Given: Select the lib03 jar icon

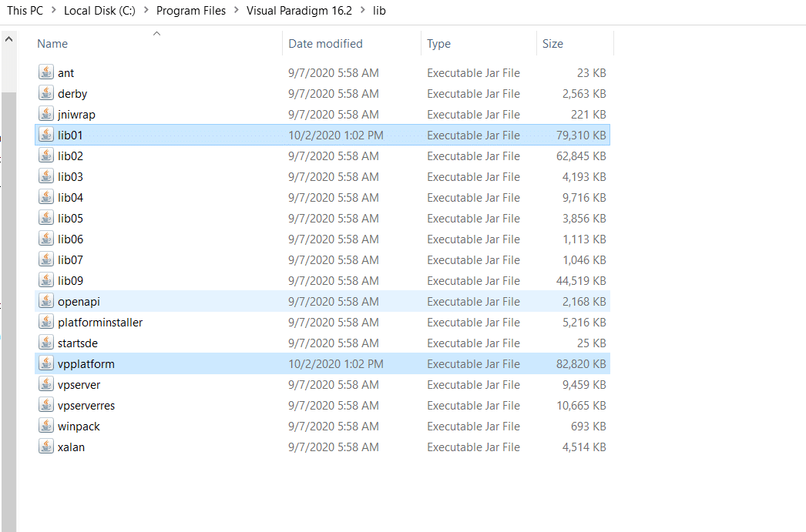Looking at the screenshot, I should tap(46, 176).
